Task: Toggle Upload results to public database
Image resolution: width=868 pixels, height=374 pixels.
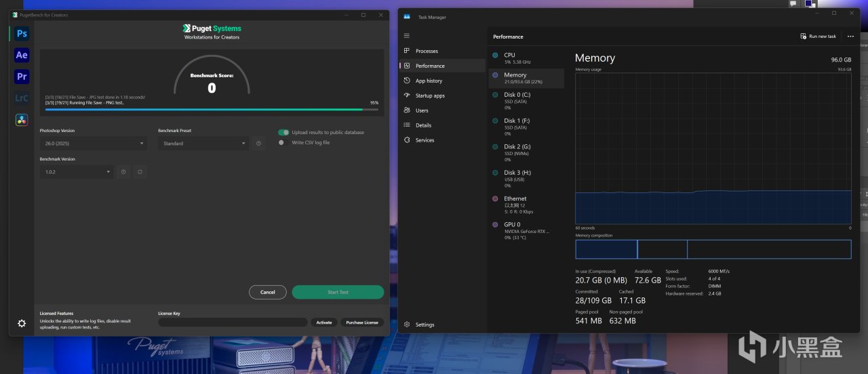Action: coord(283,132)
